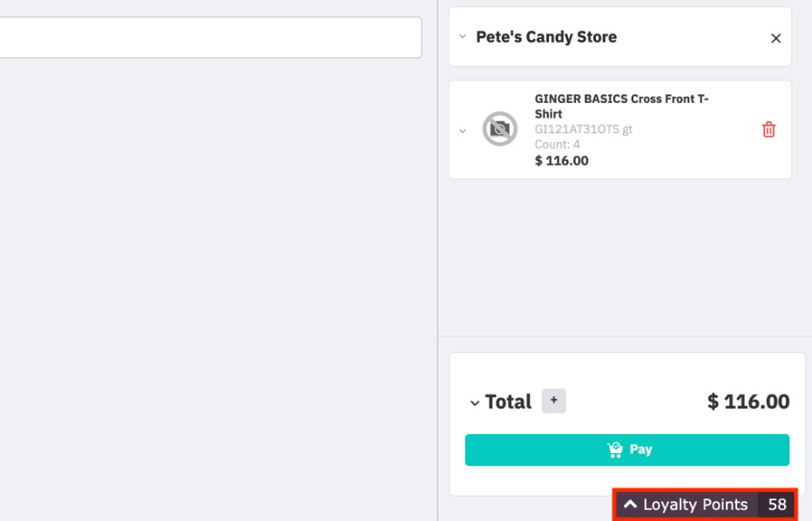This screenshot has width=812, height=521.
Task: Click the 58 loyalty points badge
Action: pos(777,504)
